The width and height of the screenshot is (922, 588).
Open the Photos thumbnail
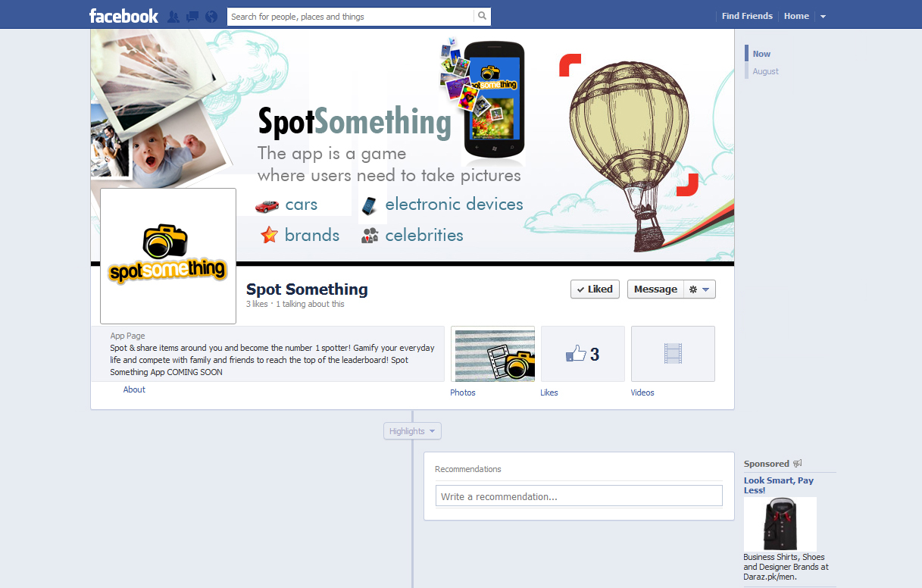493,354
